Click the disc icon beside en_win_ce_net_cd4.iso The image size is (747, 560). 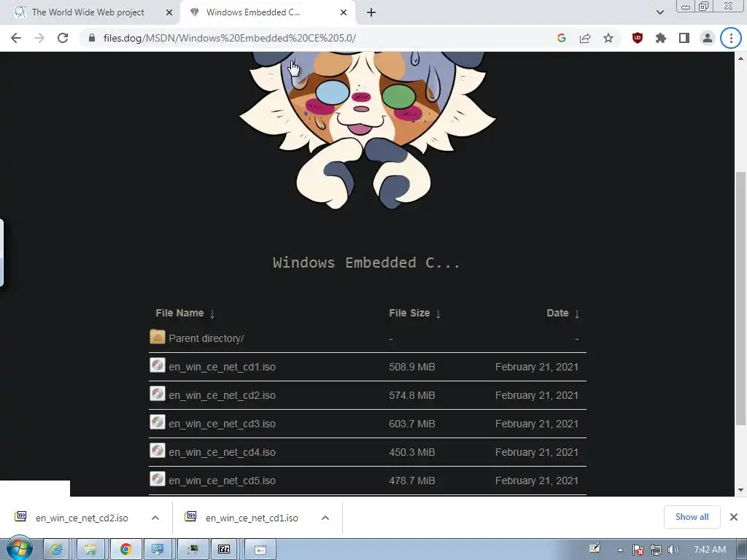[158, 451]
